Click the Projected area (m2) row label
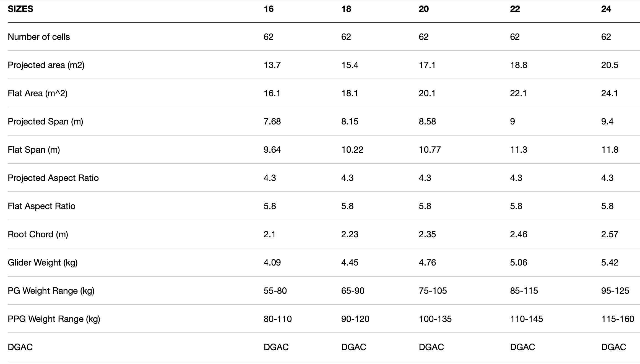Viewport: 640px width, 364px height. coord(46,65)
